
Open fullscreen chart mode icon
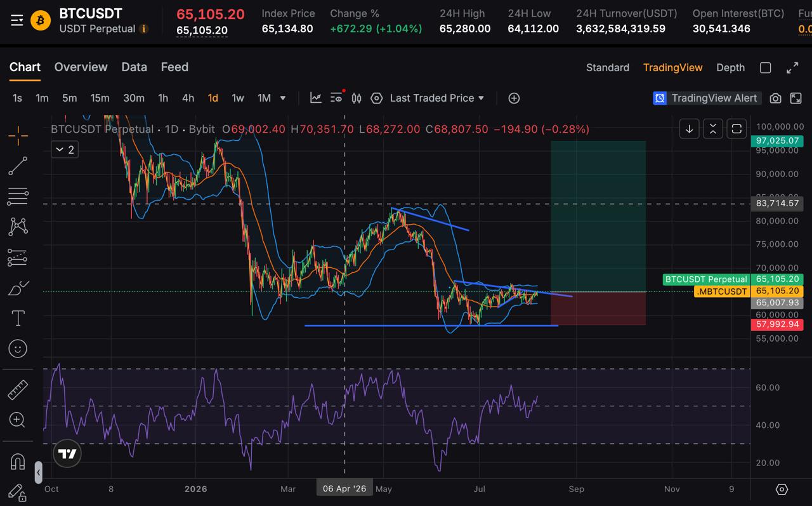coord(796,98)
